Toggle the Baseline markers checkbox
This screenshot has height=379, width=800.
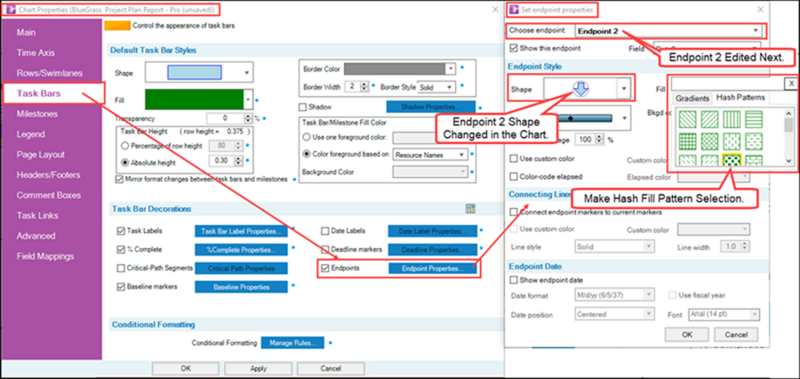click(121, 287)
